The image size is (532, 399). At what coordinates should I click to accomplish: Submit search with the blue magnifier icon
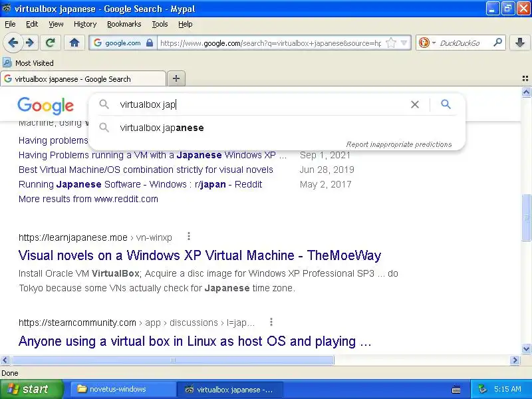point(446,104)
